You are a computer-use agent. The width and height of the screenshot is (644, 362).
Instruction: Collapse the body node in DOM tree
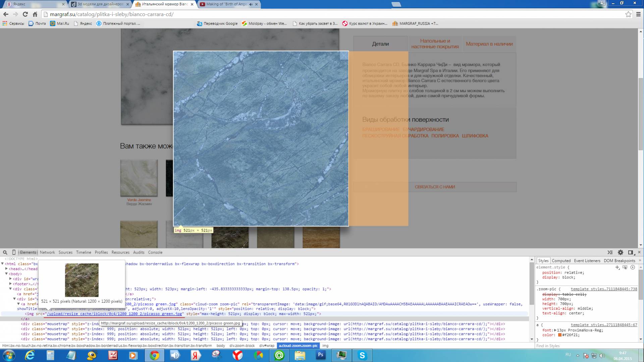click(6, 274)
